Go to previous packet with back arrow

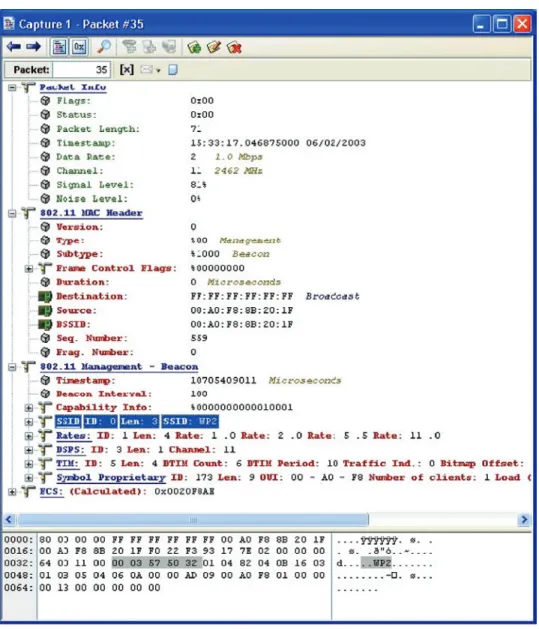tap(14, 47)
